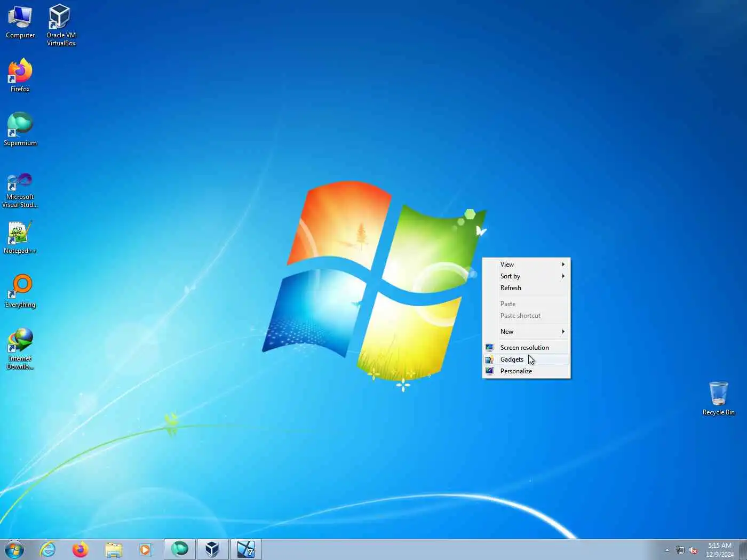Select the Oracle VM VirtualBox desktop shortcut
Viewport: 747px width, 560px height.
[x=61, y=25]
